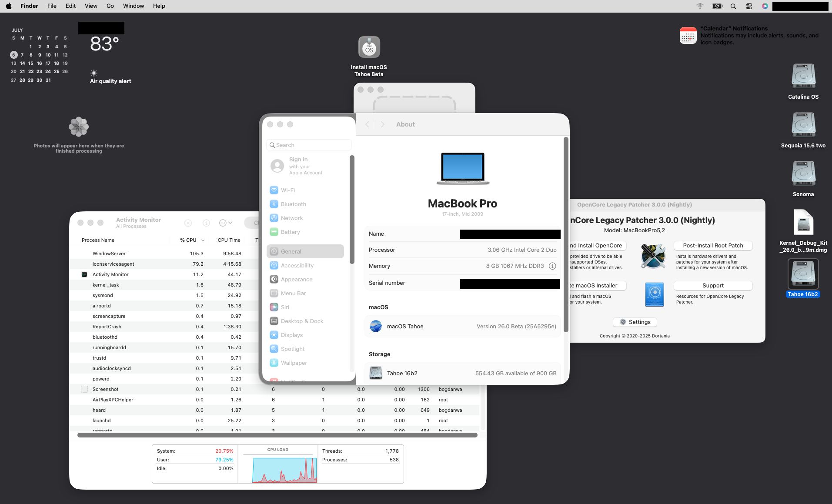
Task: Click the macOS Tahoe version row
Action: click(x=462, y=326)
